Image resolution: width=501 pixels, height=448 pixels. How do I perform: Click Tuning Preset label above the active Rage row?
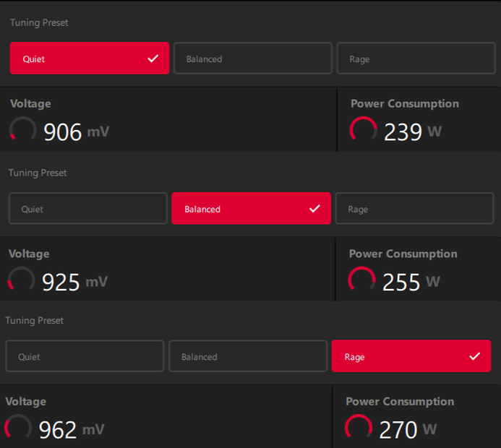(34, 321)
